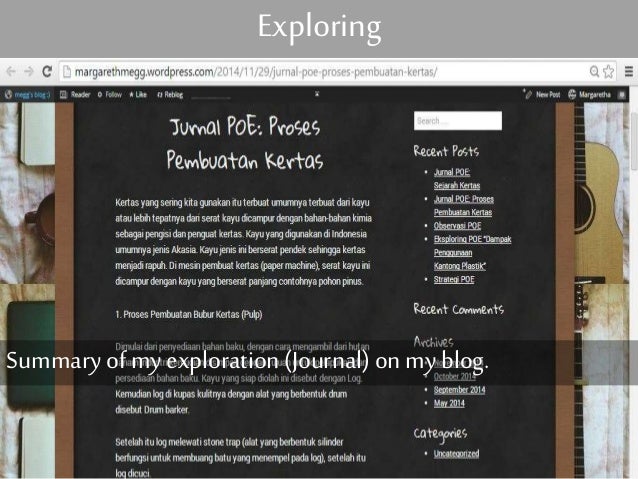Open Reader in WordPress admin bar

tap(75, 95)
